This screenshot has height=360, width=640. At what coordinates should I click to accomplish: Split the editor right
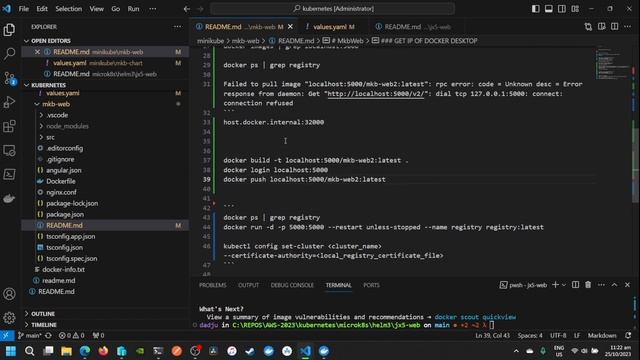tap(614, 27)
